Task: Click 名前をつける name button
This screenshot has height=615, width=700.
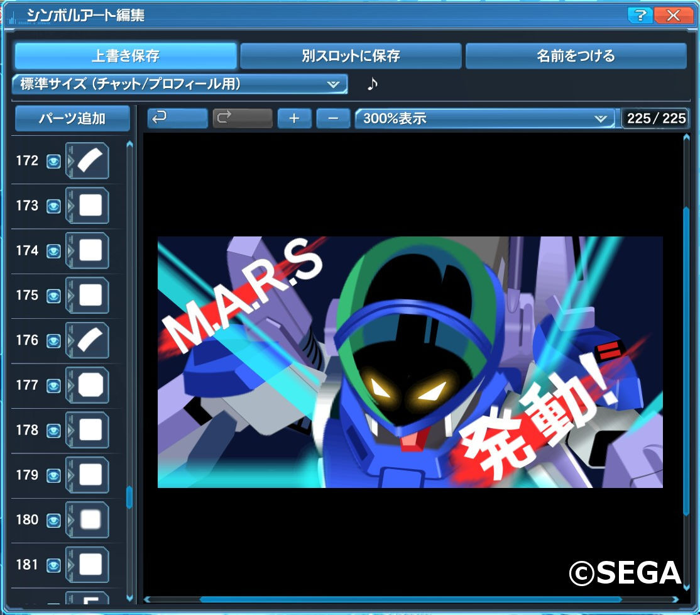Action: click(x=576, y=56)
